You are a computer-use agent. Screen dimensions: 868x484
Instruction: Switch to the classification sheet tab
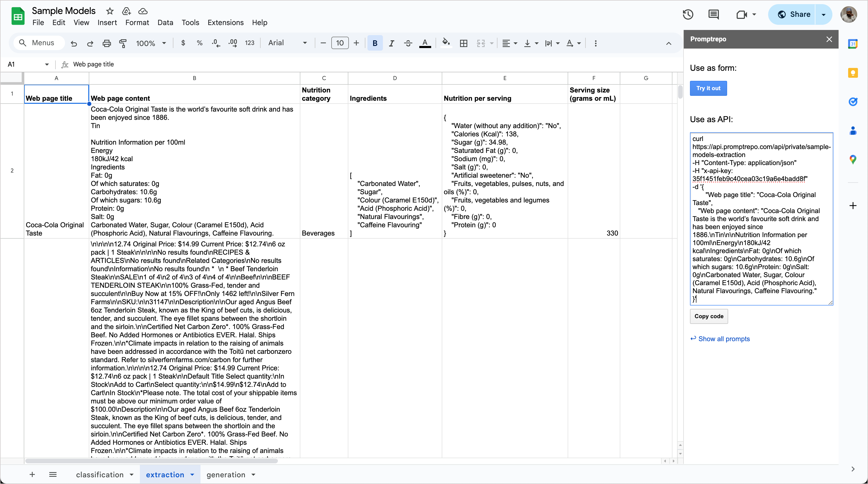tap(100, 474)
